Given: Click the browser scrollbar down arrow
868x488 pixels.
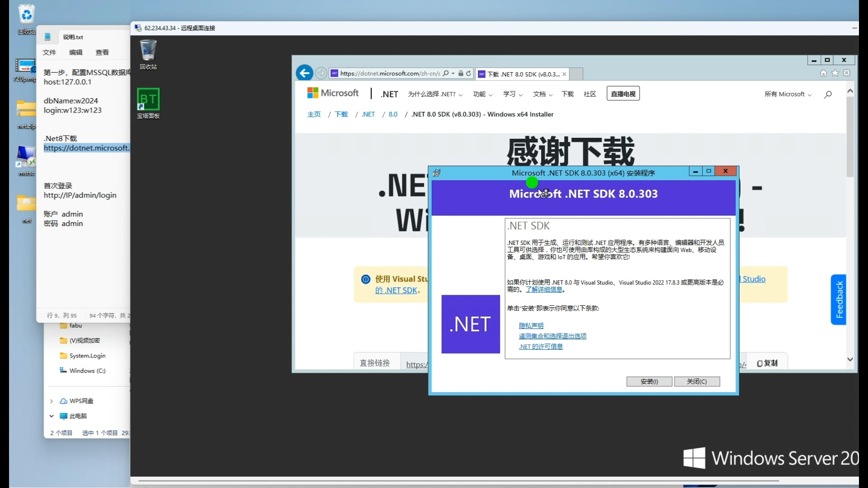Looking at the screenshot, I should tap(850, 359).
